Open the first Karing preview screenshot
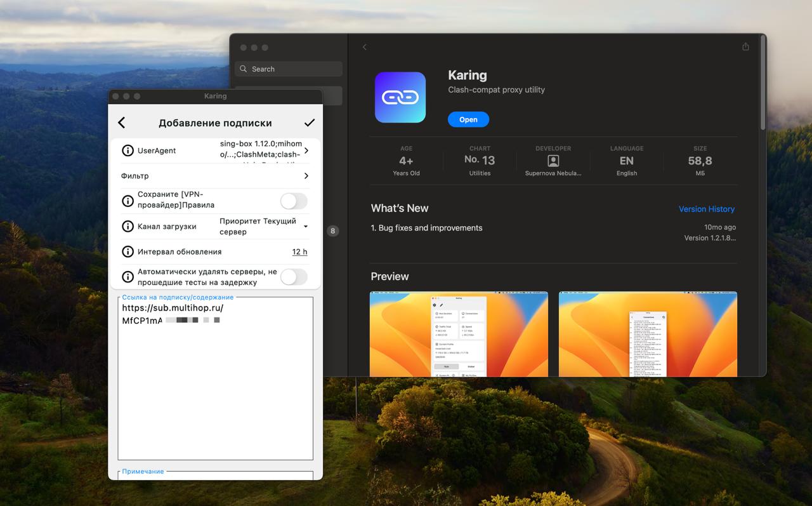 459,334
